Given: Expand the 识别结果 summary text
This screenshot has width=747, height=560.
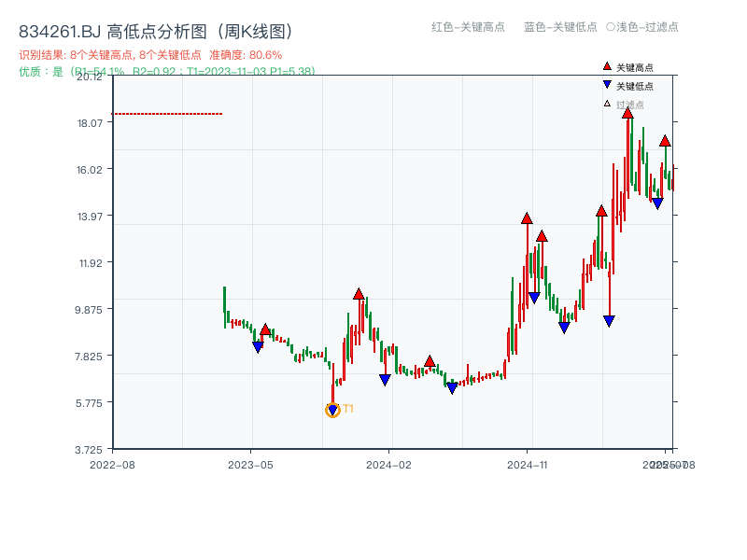Looking at the screenshot, I should pyautogui.click(x=112, y=54).
